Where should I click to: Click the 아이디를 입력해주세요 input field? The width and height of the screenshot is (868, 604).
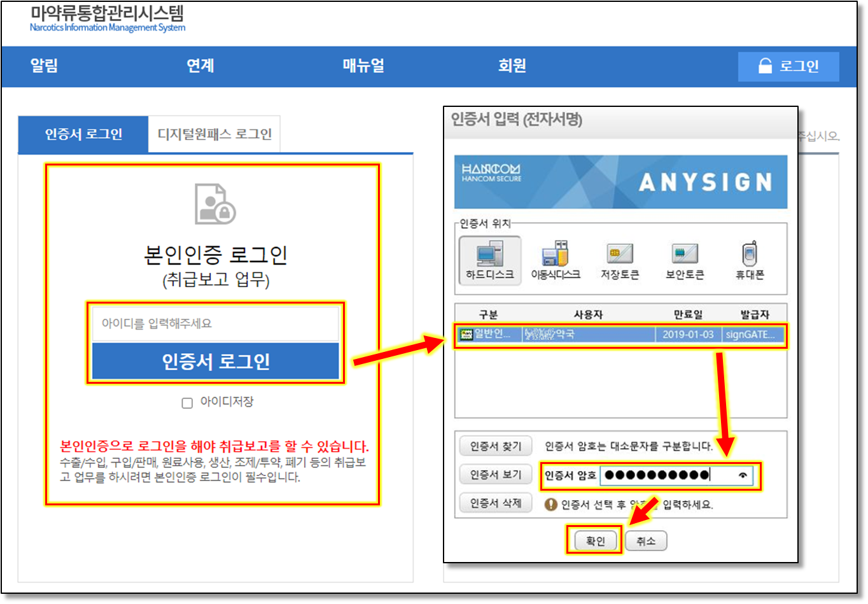pos(215,324)
